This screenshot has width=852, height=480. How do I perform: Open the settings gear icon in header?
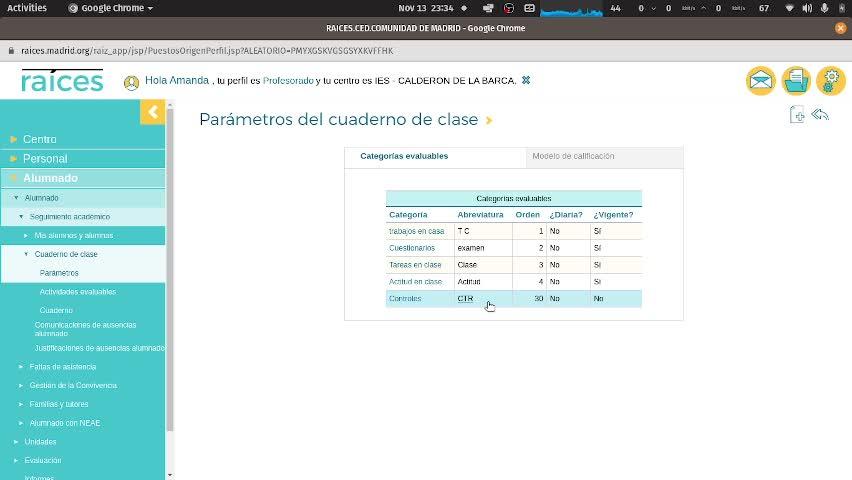pos(831,80)
